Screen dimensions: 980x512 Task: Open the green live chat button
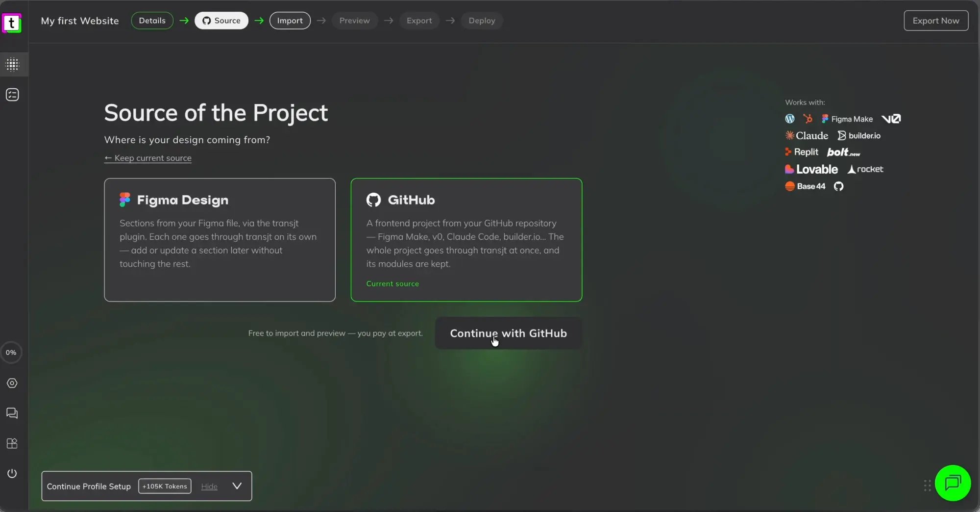pos(953,483)
